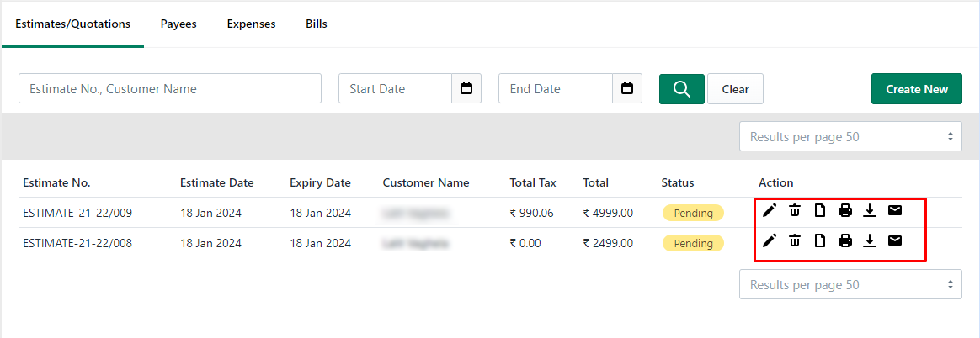Switch to the Expenses tab
This screenshot has height=338, width=980.
pos(251,24)
